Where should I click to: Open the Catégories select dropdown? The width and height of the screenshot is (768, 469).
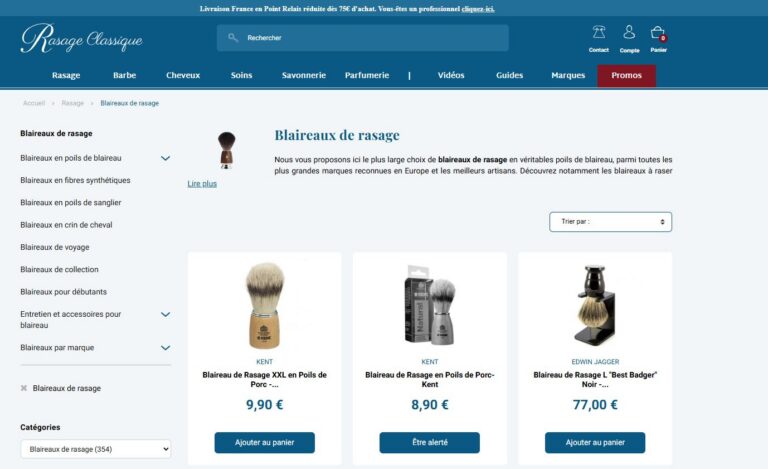[96, 449]
